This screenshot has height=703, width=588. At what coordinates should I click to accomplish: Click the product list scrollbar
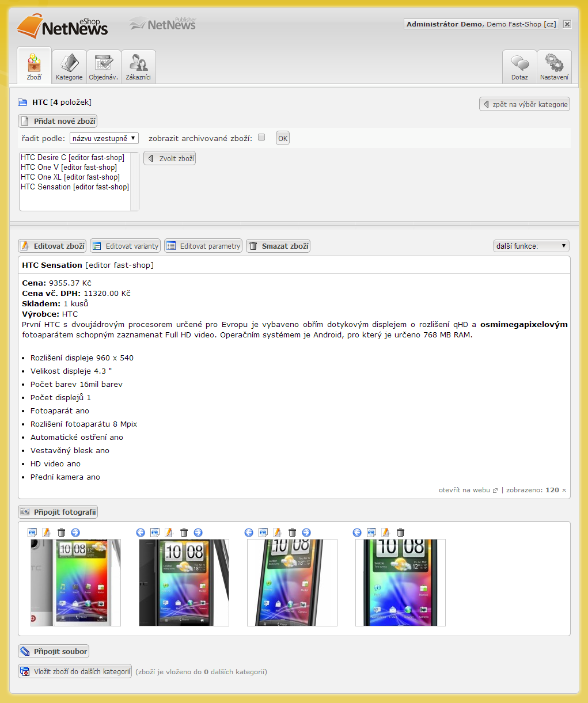point(135,181)
